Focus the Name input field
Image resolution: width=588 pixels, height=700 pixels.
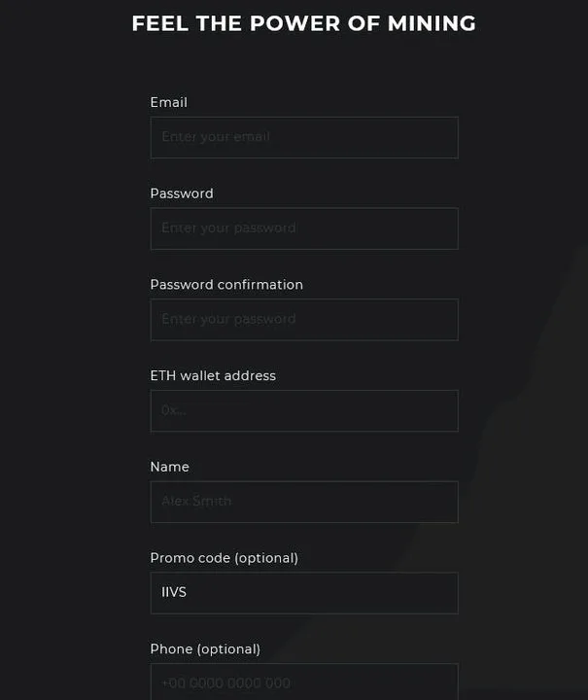(x=303, y=502)
